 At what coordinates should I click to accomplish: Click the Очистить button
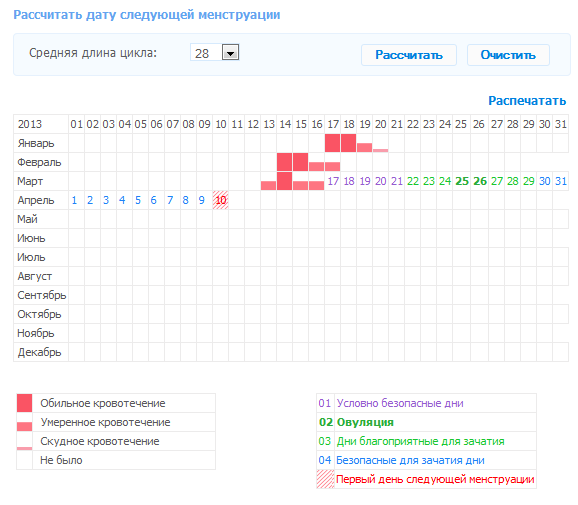pyautogui.click(x=508, y=55)
